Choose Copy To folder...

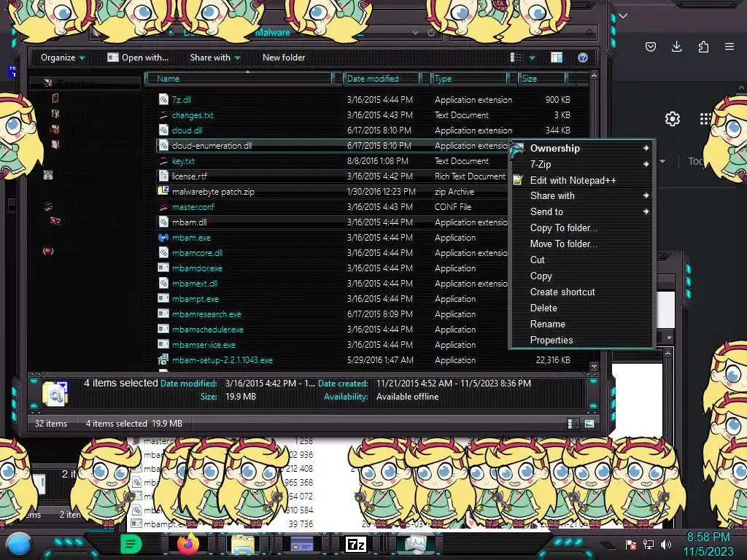[580, 228]
